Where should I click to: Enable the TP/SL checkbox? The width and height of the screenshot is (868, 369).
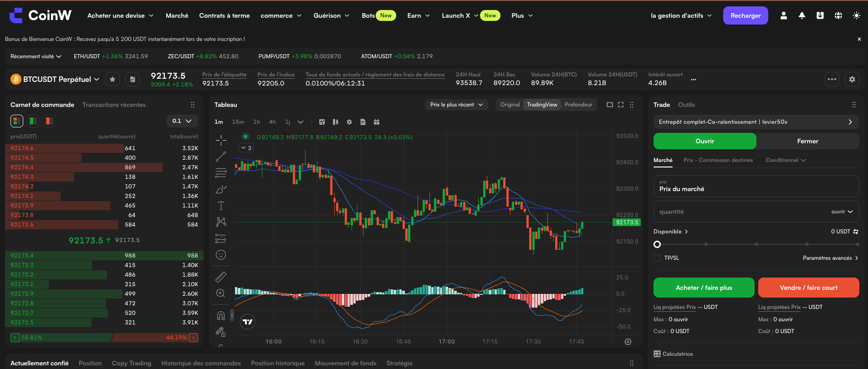[657, 258]
